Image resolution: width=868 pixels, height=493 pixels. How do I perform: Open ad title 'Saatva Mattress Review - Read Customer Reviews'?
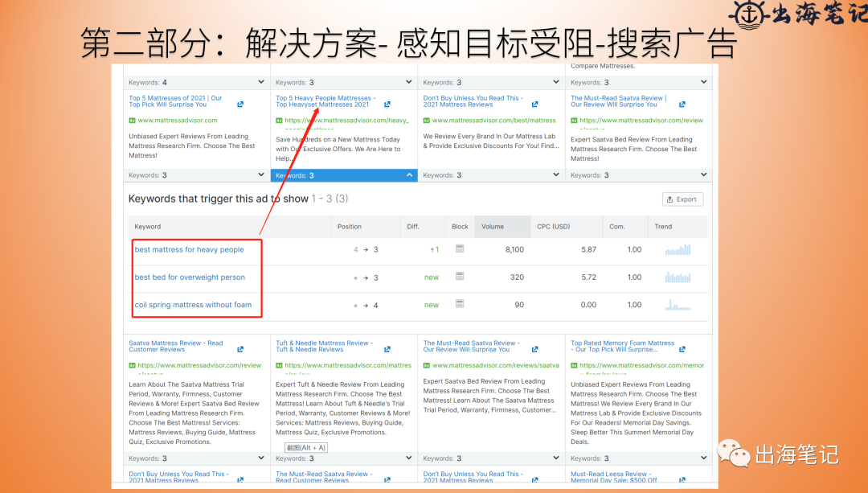[x=176, y=346]
